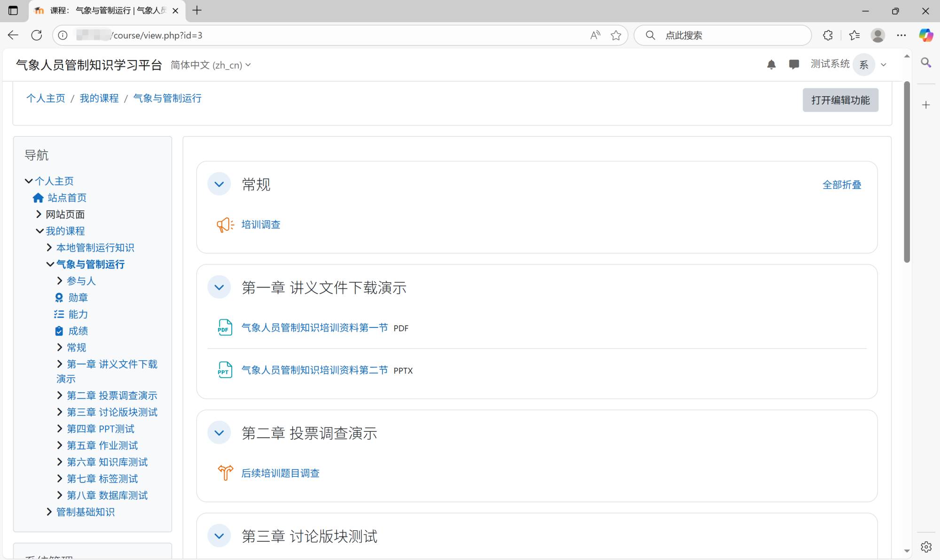Click the 培训调查 megaphone feedback icon
This screenshot has width=940, height=560.
tap(225, 225)
